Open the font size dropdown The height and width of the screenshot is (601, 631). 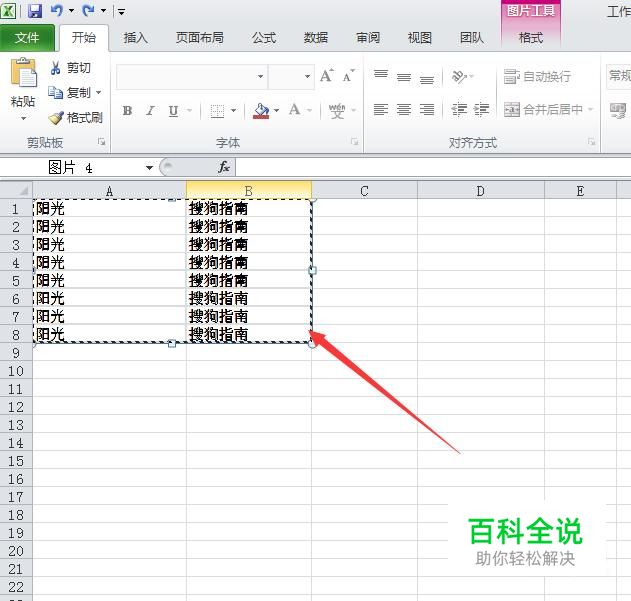click(307, 76)
